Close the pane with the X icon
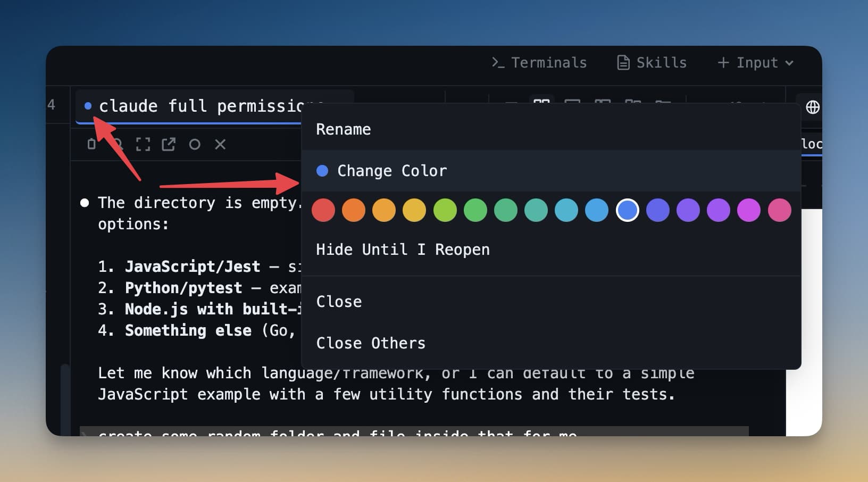 coord(220,144)
